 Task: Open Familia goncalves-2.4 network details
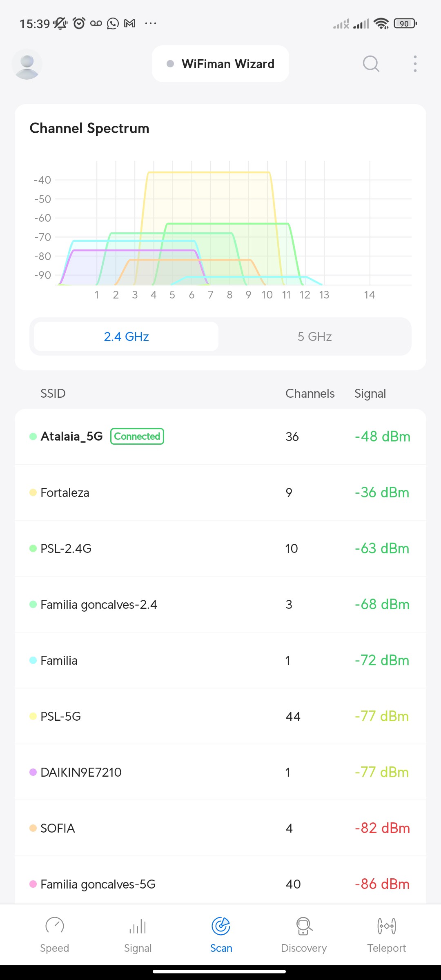[x=220, y=604]
